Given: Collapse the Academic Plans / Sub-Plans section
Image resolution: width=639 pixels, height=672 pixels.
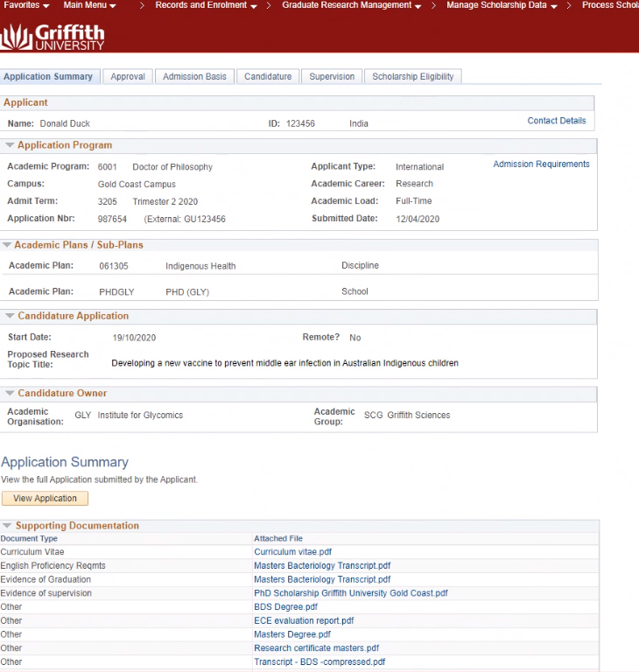Looking at the screenshot, I should [x=8, y=245].
